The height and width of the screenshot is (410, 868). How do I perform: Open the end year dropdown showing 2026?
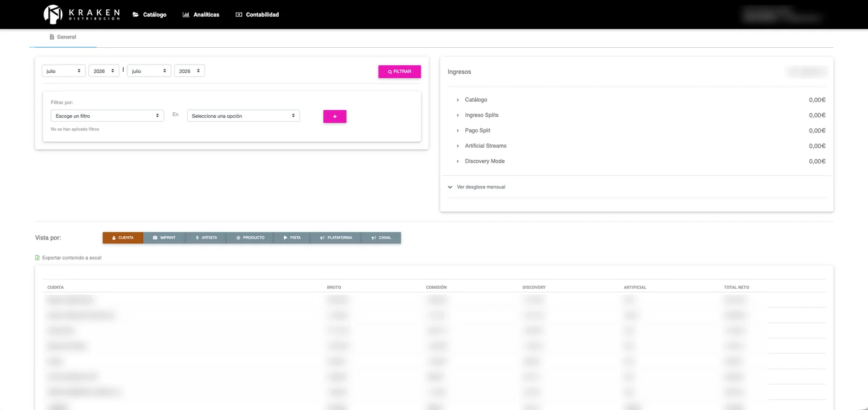[x=189, y=71]
